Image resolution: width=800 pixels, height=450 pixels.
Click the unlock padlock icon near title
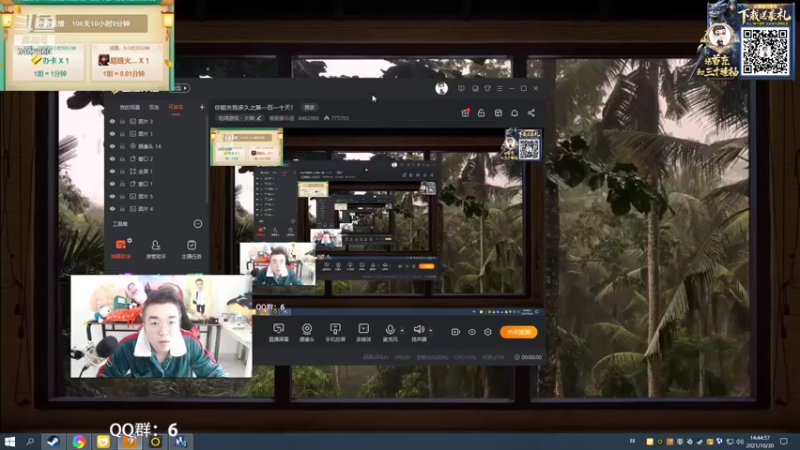click(481, 113)
